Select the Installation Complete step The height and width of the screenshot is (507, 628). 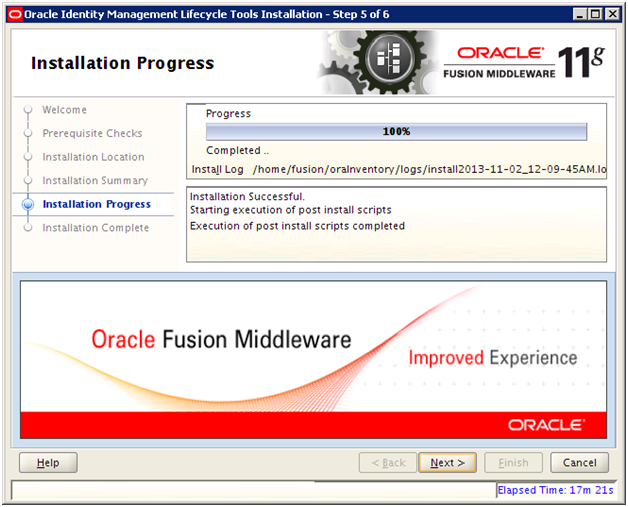(96, 228)
